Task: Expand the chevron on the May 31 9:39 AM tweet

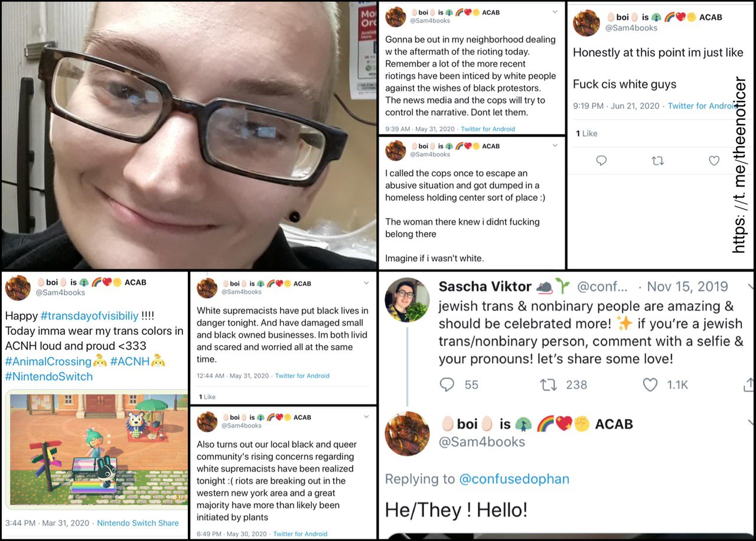Action: pos(555,12)
